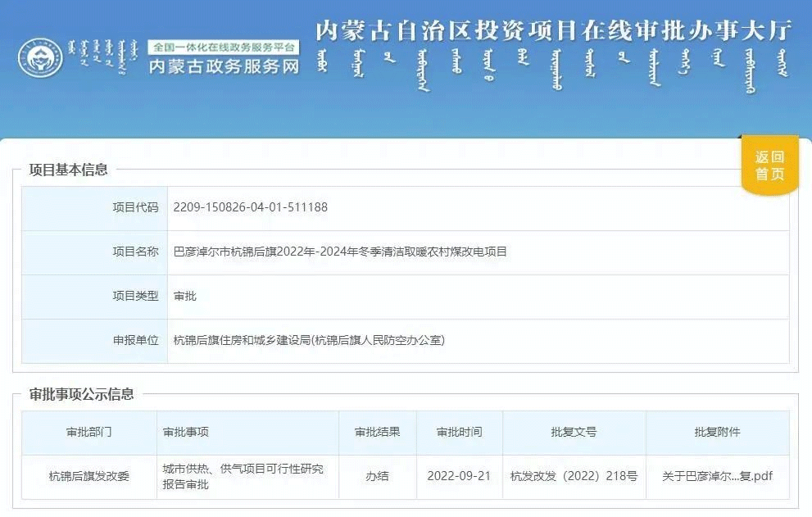Click the 审批部门 column header
Image resolution: width=812 pixels, height=517 pixels.
pyautogui.click(x=88, y=432)
